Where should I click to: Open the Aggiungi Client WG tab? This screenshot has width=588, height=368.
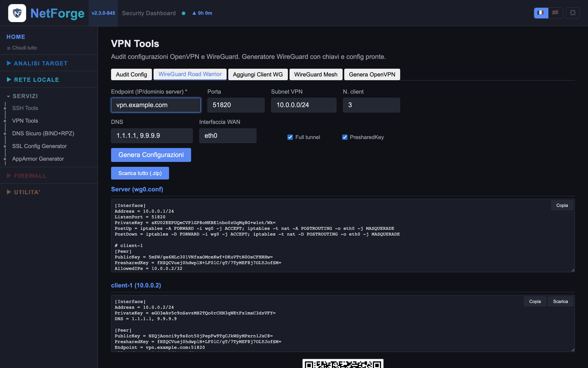(258, 74)
